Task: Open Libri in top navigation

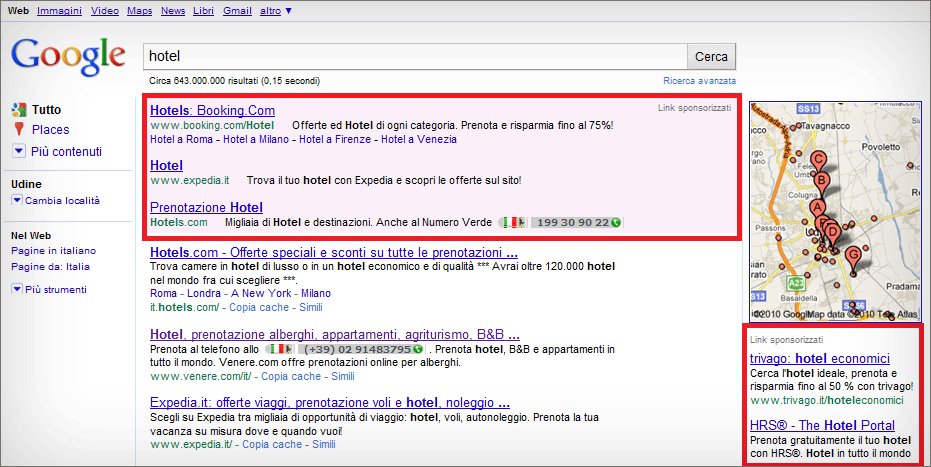Action: 203,11
